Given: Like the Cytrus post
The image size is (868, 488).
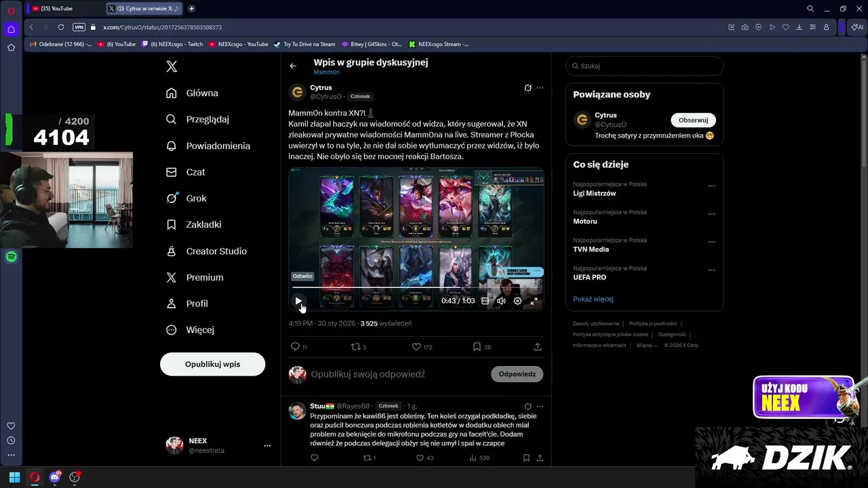Looking at the screenshot, I should [422, 346].
